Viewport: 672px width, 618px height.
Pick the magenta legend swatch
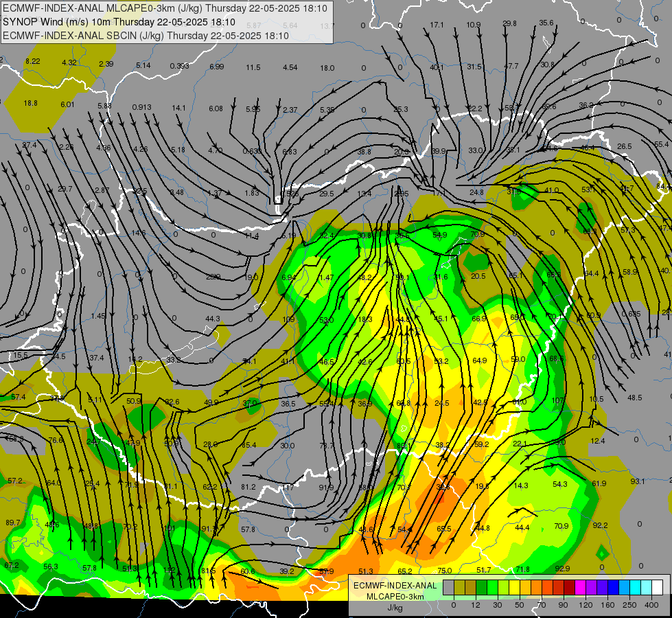pyautogui.click(x=581, y=587)
